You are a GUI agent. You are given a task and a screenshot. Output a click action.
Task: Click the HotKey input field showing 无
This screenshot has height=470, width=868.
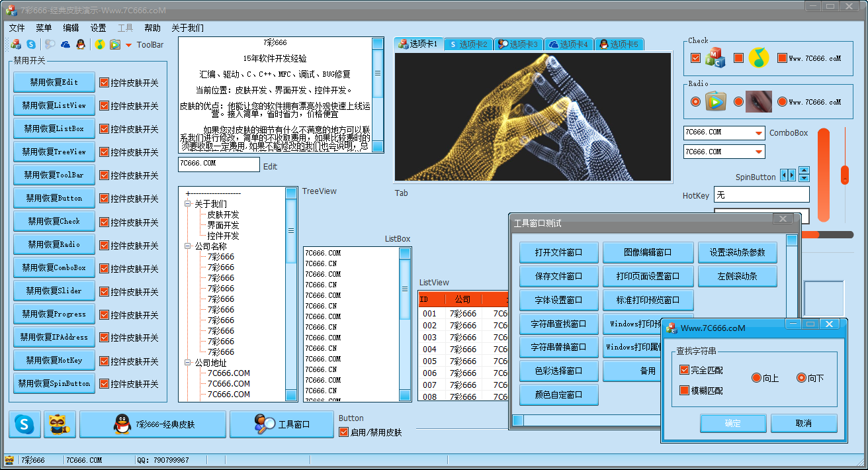click(761, 195)
